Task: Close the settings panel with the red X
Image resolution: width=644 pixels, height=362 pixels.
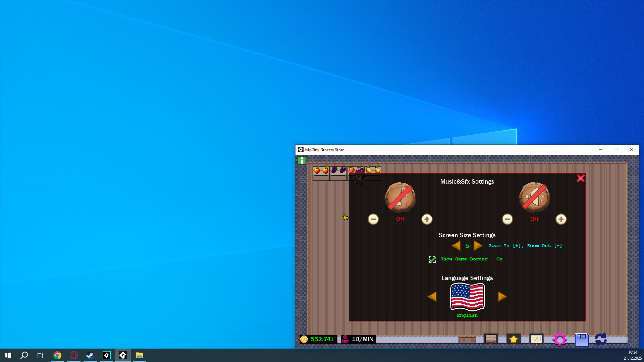Action: click(581, 178)
